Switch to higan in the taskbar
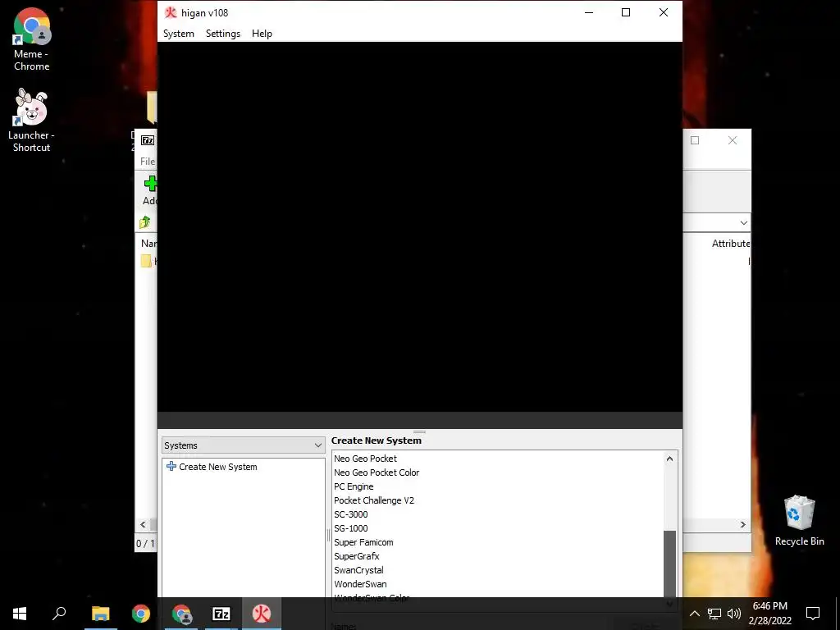 [x=262, y=614]
